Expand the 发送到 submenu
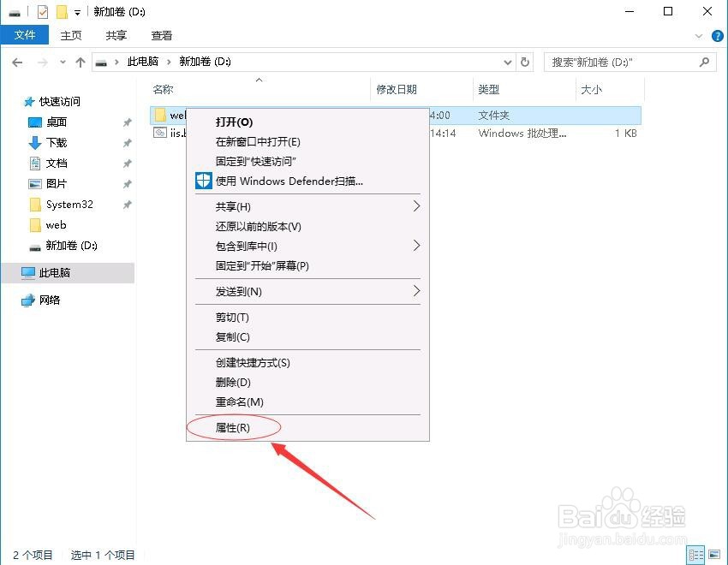Screen dimensions: 728x565 point(416,292)
